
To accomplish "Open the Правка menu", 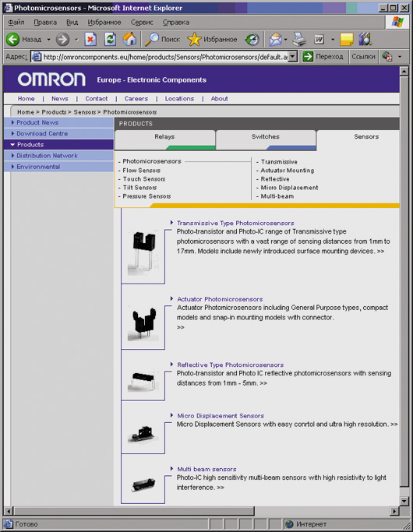I will [45, 23].
